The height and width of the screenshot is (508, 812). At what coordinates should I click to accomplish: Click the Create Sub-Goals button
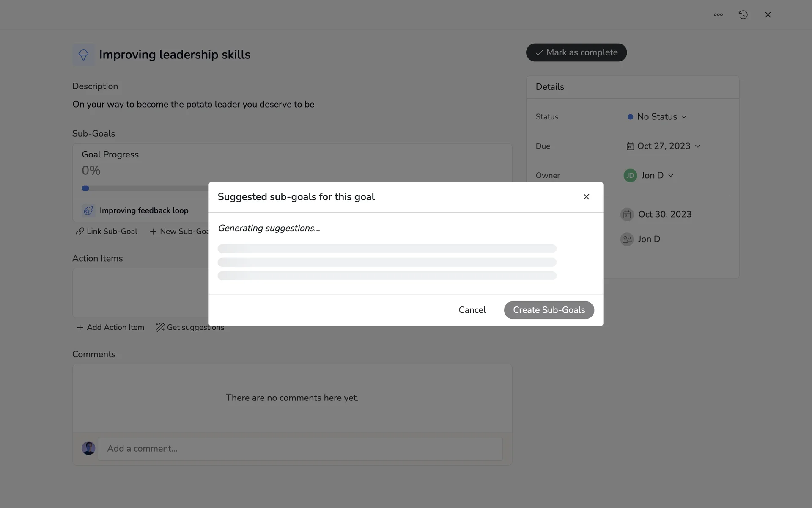coord(549,310)
